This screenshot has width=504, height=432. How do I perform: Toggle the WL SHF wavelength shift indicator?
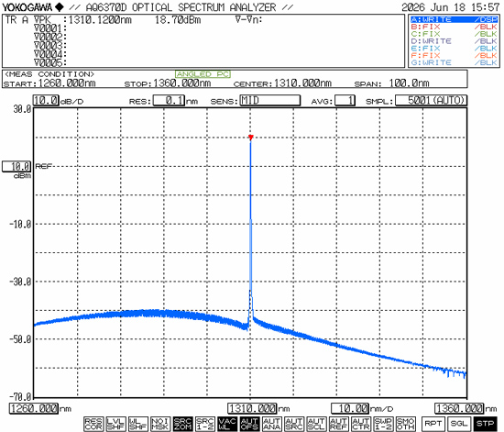tap(137, 424)
